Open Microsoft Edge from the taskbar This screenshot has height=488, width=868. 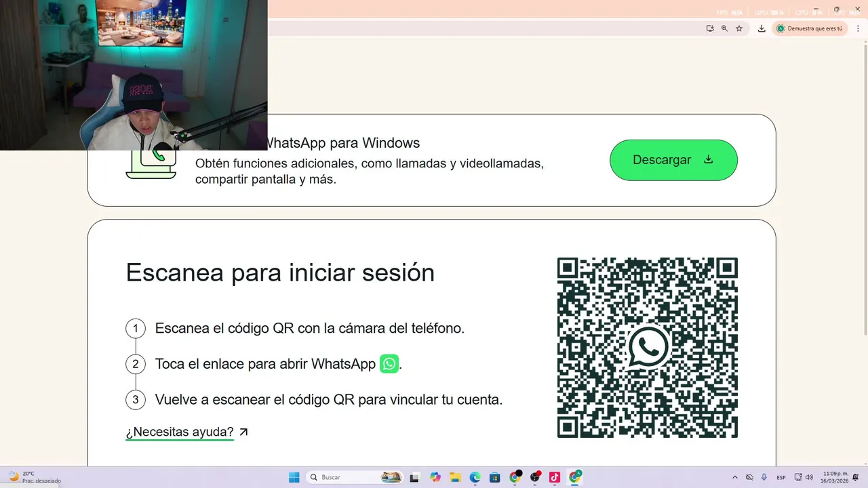point(475,477)
